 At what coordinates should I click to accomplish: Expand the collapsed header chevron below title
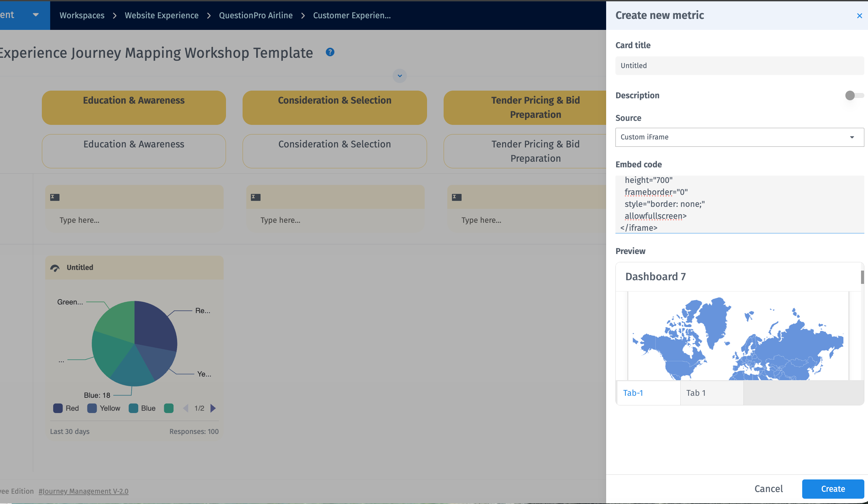pos(399,76)
